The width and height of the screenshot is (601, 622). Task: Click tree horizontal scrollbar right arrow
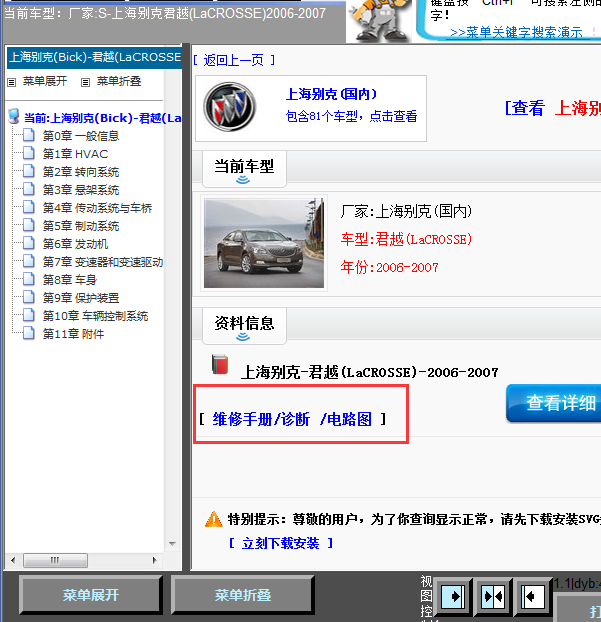point(154,561)
